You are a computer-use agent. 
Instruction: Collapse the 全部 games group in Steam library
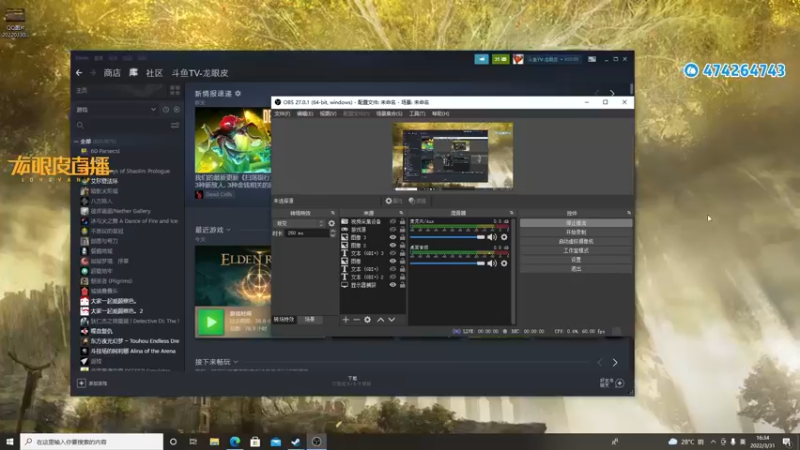tap(77, 141)
